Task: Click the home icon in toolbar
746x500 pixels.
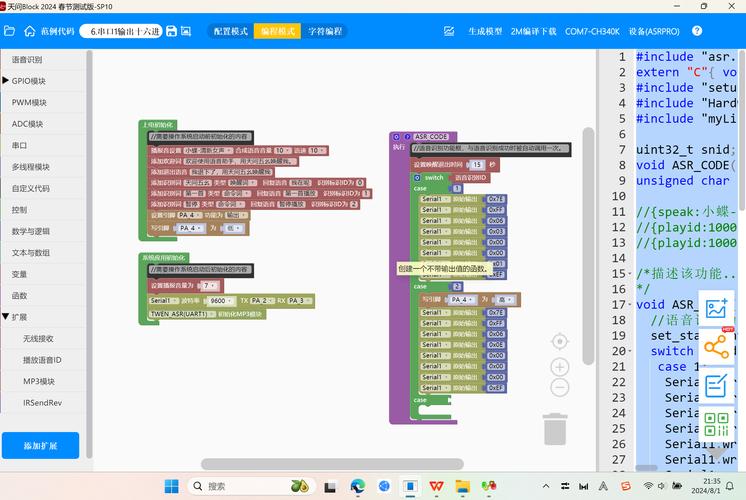Action: (x=29, y=31)
